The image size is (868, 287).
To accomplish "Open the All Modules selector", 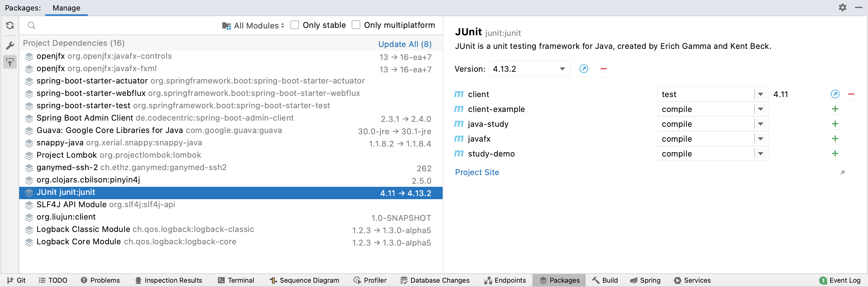I will [254, 26].
